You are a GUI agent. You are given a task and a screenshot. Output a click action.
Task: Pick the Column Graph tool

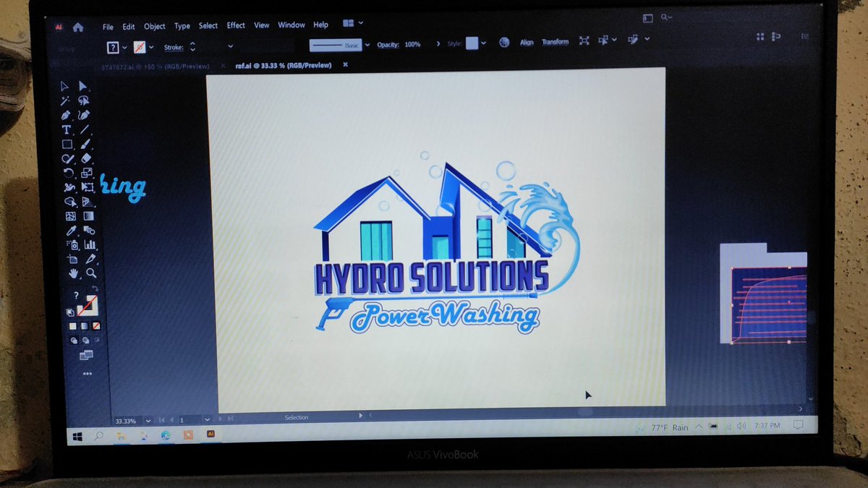[90, 245]
